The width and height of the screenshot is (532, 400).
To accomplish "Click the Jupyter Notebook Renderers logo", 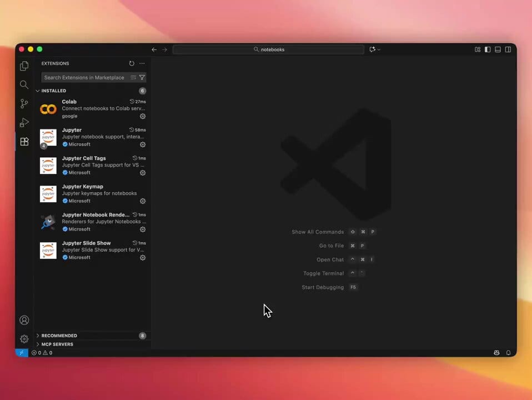I will pyautogui.click(x=48, y=222).
